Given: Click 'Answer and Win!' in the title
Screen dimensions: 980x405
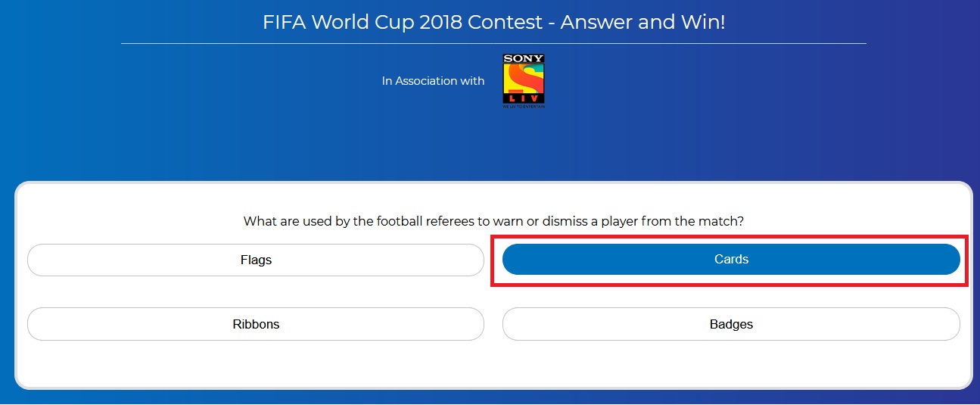Looking at the screenshot, I should (x=642, y=22).
